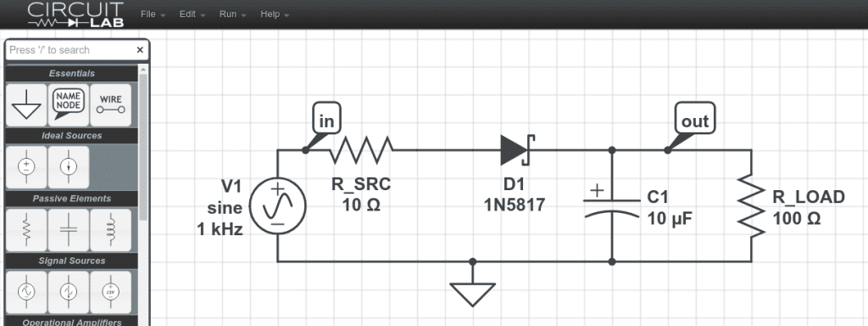This screenshot has height=326, width=868.
Task: Select the Ground symbol in Essentials
Action: [26, 105]
